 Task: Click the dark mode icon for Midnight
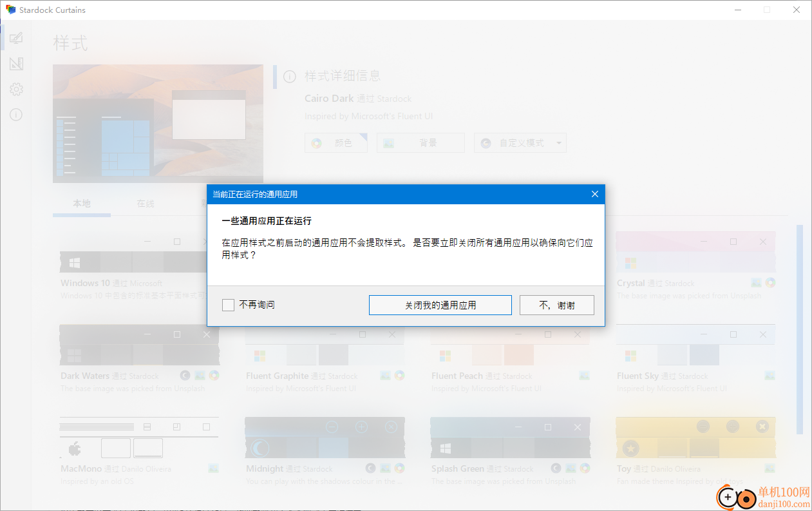click(371, 468)
